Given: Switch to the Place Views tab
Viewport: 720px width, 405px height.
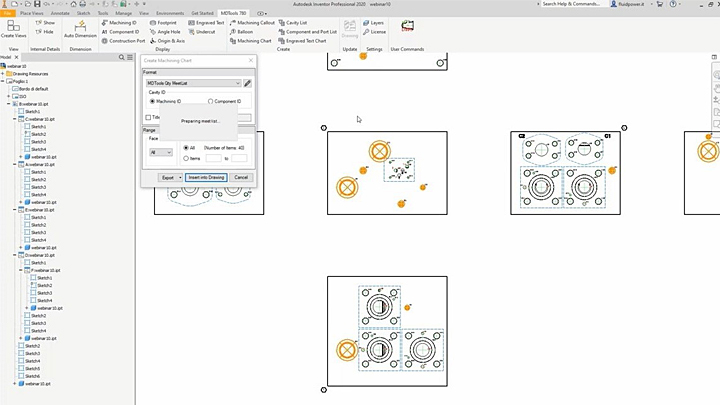Looking at the screenshot, I should tap(32, 13).
